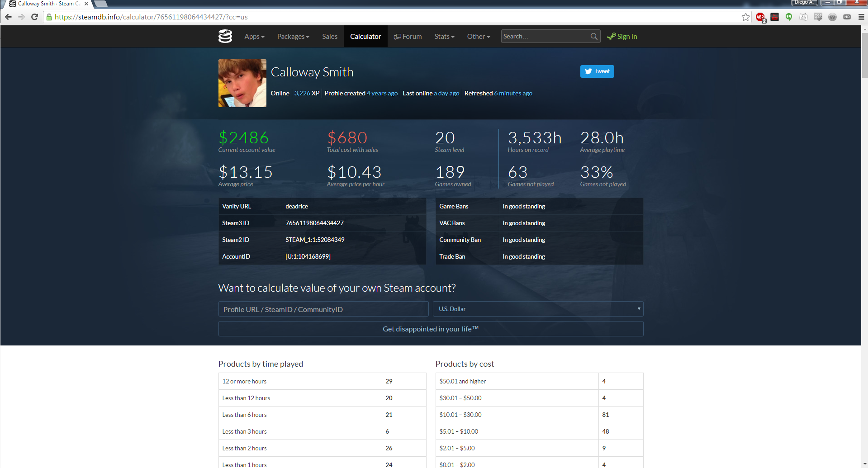Open the Adblock Plus extension icon
Screen dimensions: 868x468
[760, 17]
